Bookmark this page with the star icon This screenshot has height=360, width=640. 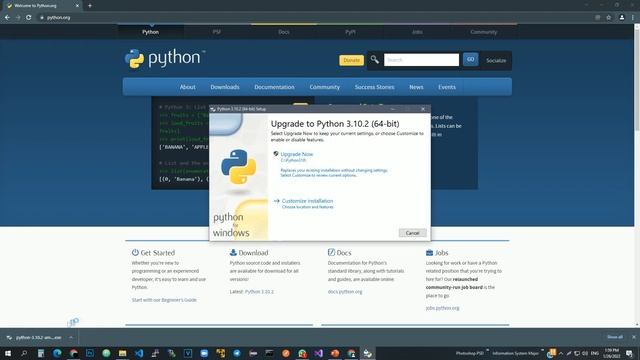point(609,18)
